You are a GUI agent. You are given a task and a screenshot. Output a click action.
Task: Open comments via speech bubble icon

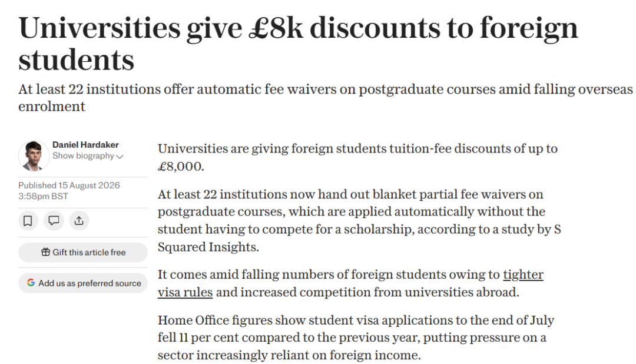tap(54, 221)
